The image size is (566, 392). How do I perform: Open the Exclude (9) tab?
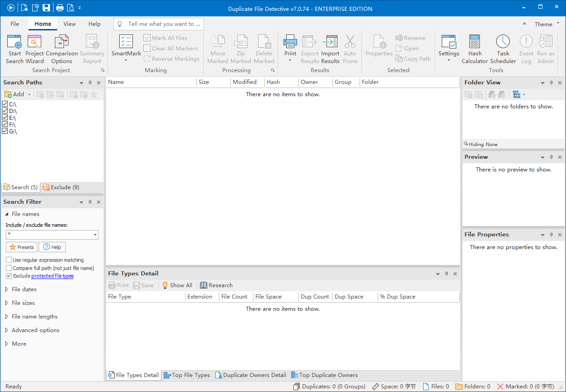(x=60, y=187)
